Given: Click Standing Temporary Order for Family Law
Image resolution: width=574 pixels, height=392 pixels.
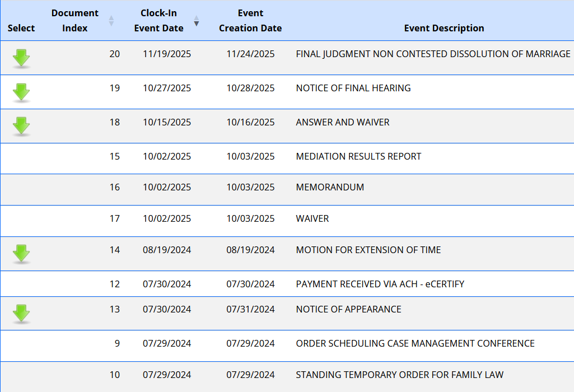Looking at the screenshot, I should 399,375.
